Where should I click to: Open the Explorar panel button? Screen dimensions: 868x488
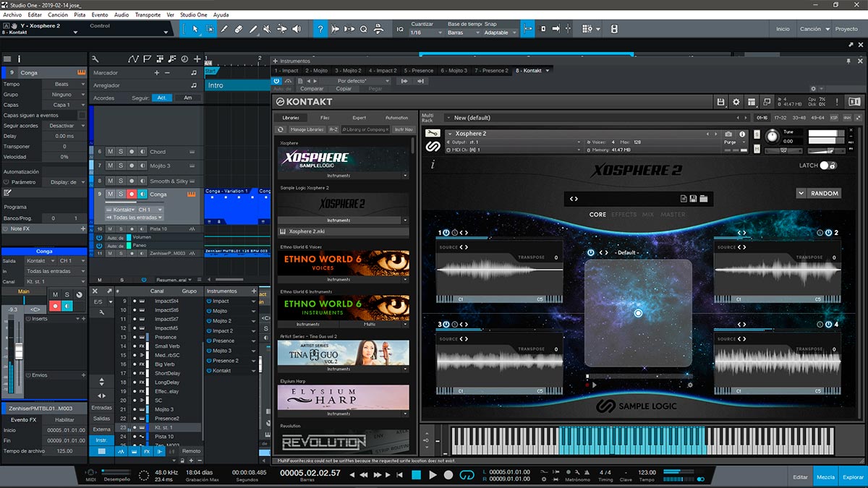853,477
